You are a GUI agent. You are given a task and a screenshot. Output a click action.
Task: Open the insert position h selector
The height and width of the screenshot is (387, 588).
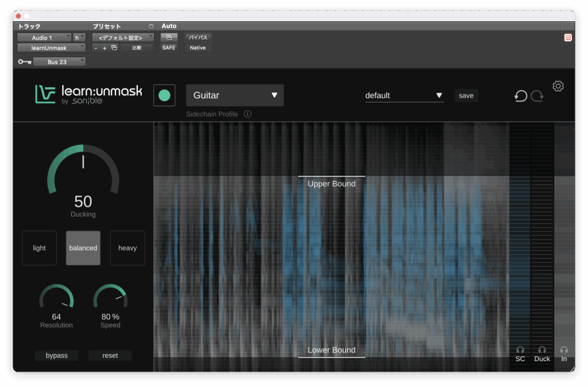pos(79,37)
